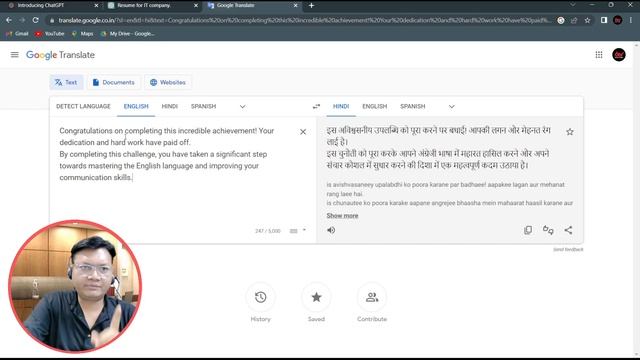The height and width of the screenshot is (360, 640).
Task: Select Detect Language as source
Action: tap(83, 107)
